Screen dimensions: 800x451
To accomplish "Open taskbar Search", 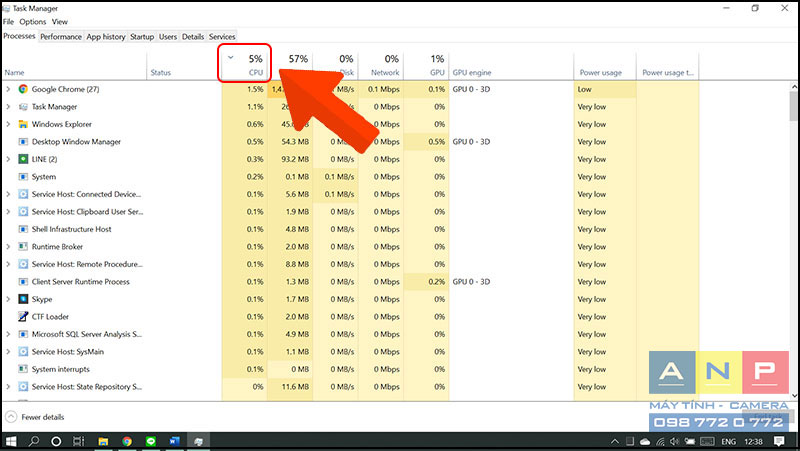I will coord(34,441).
